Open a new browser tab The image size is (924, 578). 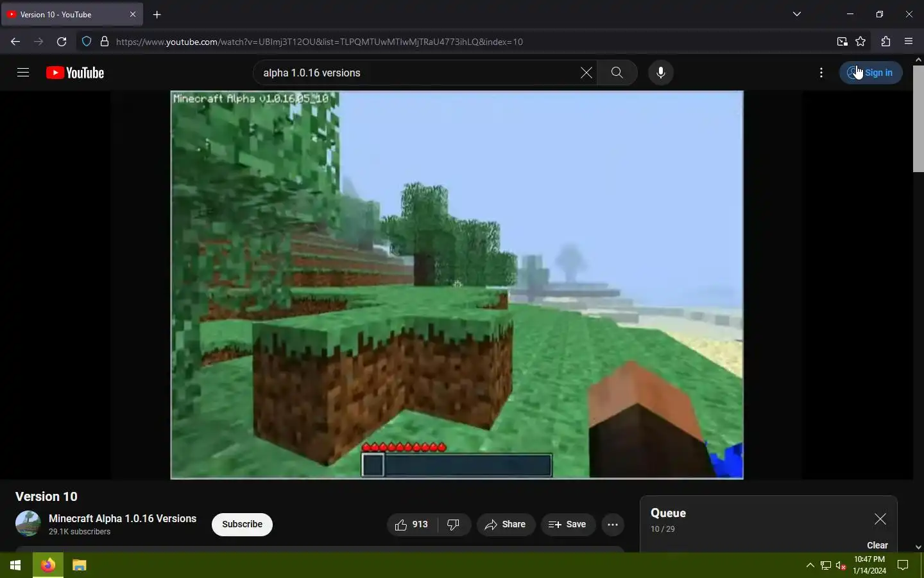point(157,14)
